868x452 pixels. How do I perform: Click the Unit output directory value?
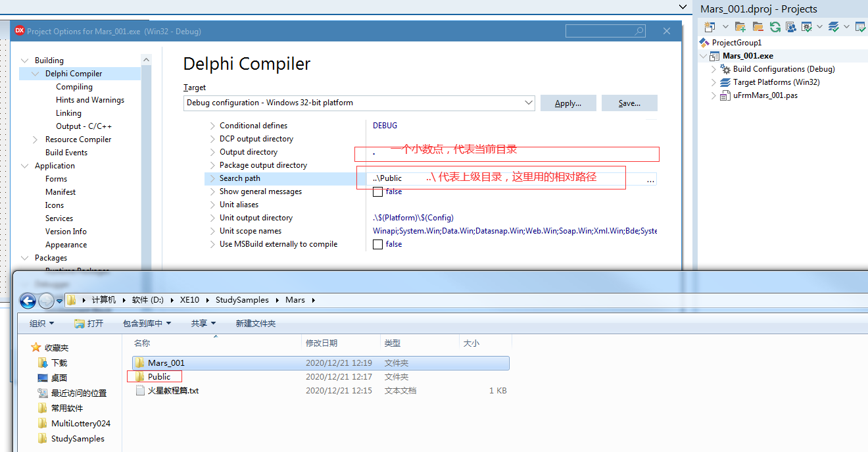click(413, 218)
